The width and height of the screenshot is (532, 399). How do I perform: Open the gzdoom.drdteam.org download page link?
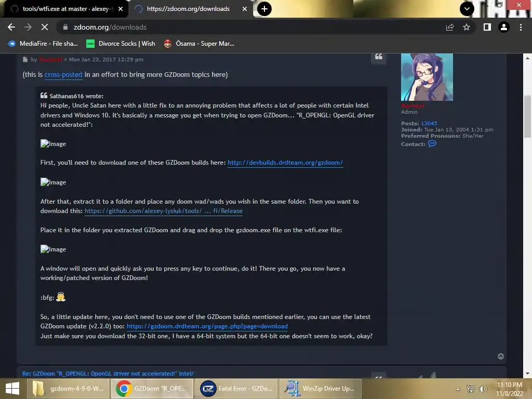pos(207,326)
